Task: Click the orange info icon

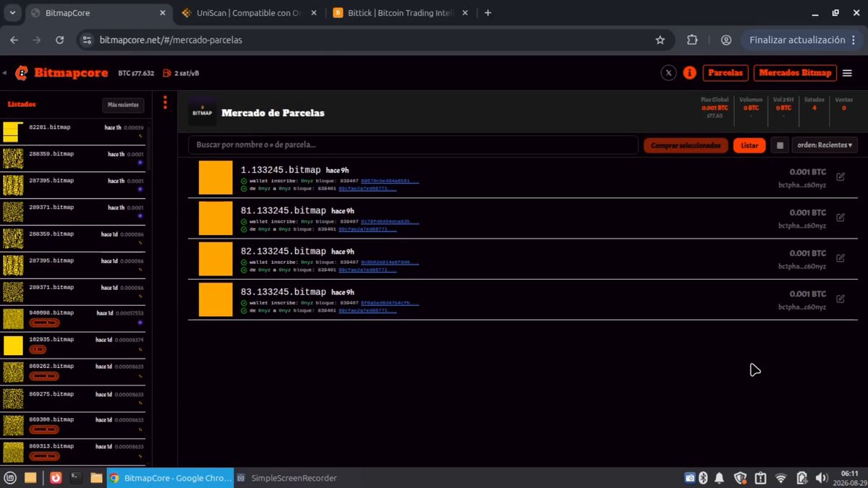Action: click(x=689, y=73)
